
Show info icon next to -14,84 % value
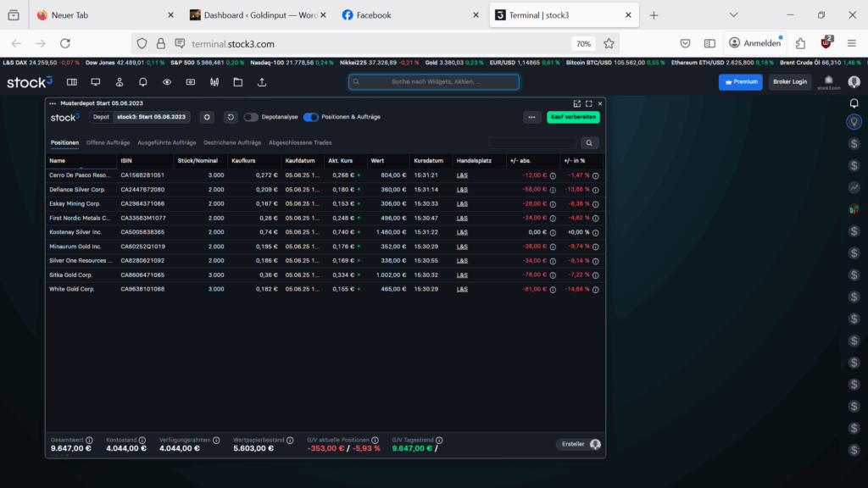pyautogui.click(x=596, y=290)
